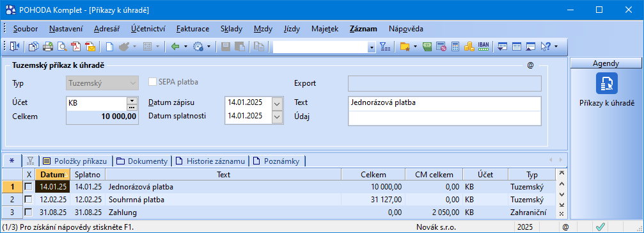This screenshot has height=233, width=644.
Task: Open the Příkazy k úhradě agenda icon
Action: click(x=607, y=83)
